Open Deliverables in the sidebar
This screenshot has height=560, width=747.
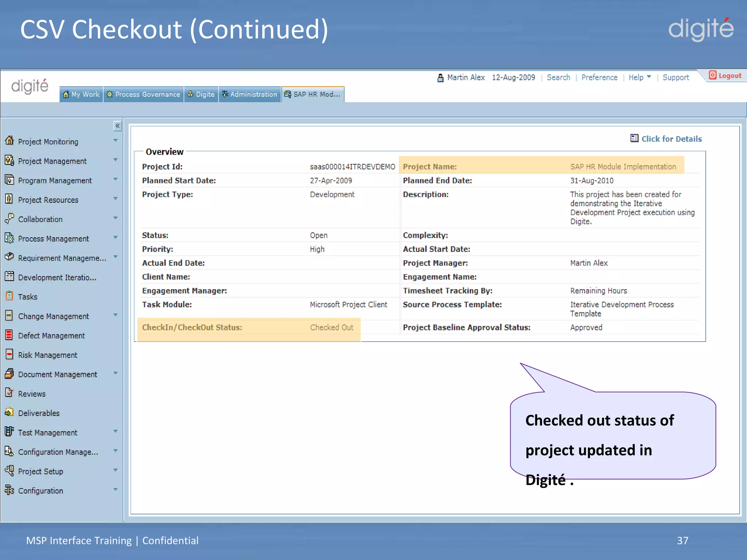(39, 413)
